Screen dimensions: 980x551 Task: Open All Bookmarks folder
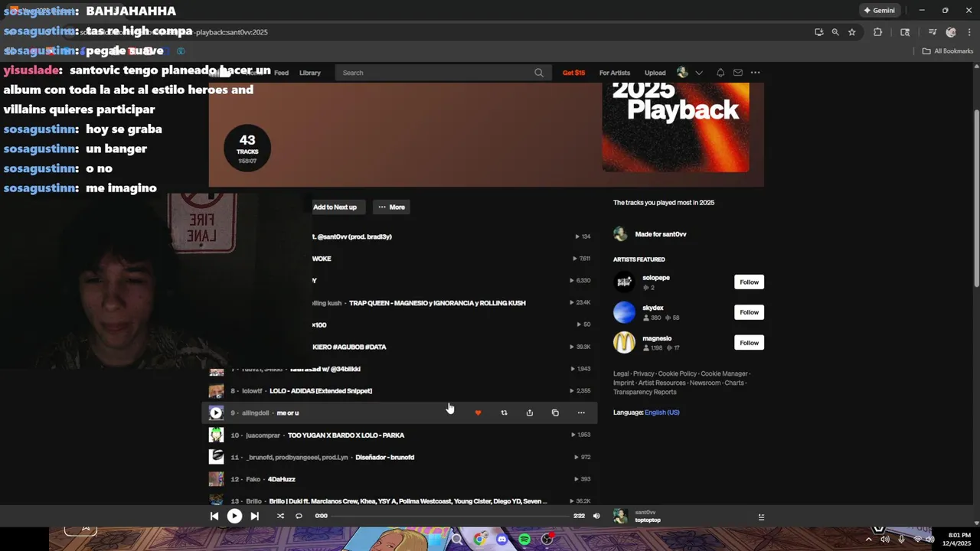[x=948, y=51]
